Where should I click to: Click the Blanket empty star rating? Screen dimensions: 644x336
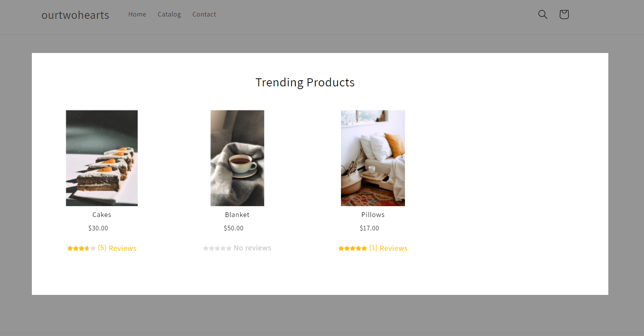tap(217, 248)
